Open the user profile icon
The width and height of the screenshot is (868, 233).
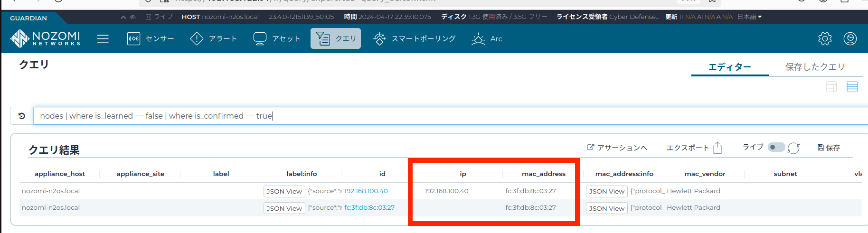(x=850, y=38)
